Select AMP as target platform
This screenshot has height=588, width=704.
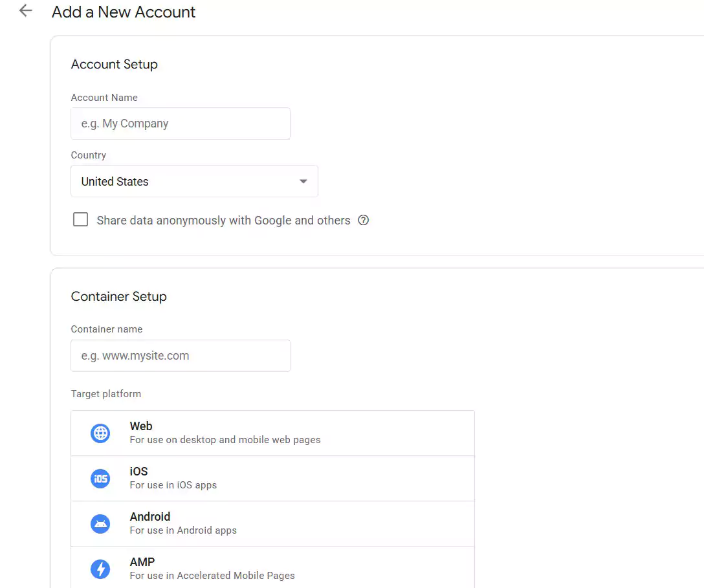(x=272, y=567)
